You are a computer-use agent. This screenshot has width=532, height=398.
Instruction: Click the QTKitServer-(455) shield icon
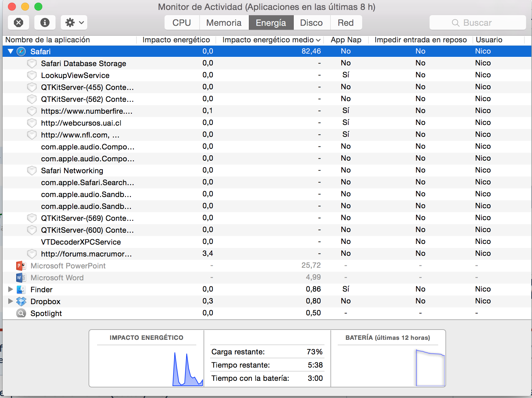click(x=32, y=87)
